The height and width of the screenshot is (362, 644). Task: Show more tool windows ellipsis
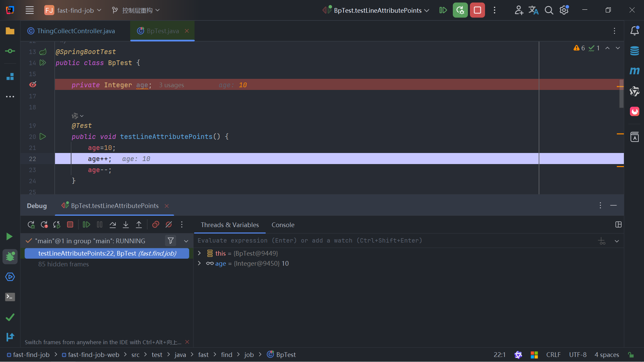[x=10, y=97]
